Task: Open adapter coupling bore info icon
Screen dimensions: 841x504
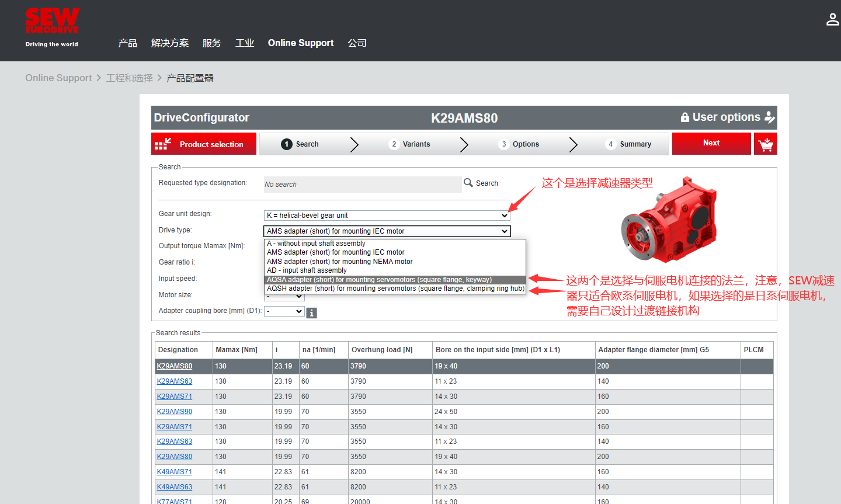Action: pos(312,313)
